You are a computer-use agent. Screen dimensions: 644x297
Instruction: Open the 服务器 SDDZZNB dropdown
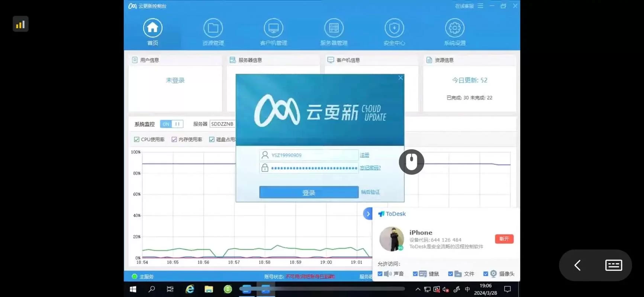coord(222,124)
